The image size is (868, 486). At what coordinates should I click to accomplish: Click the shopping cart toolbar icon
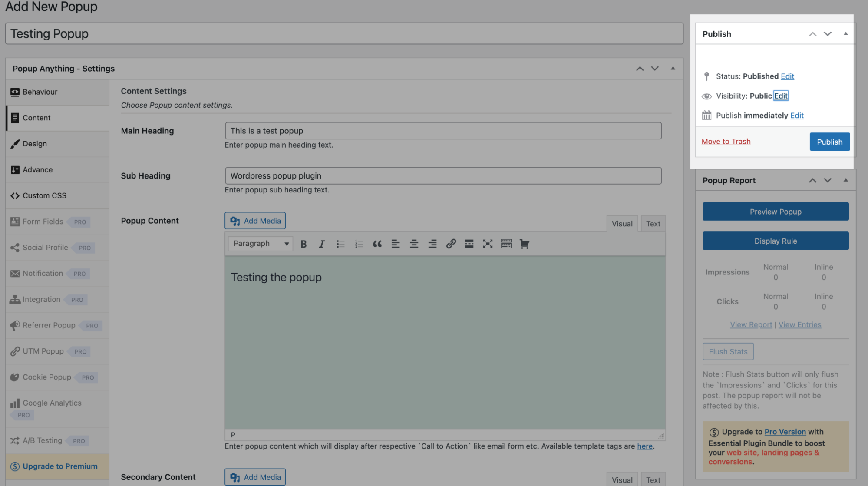pyautogui.click(x=524, y=244)
